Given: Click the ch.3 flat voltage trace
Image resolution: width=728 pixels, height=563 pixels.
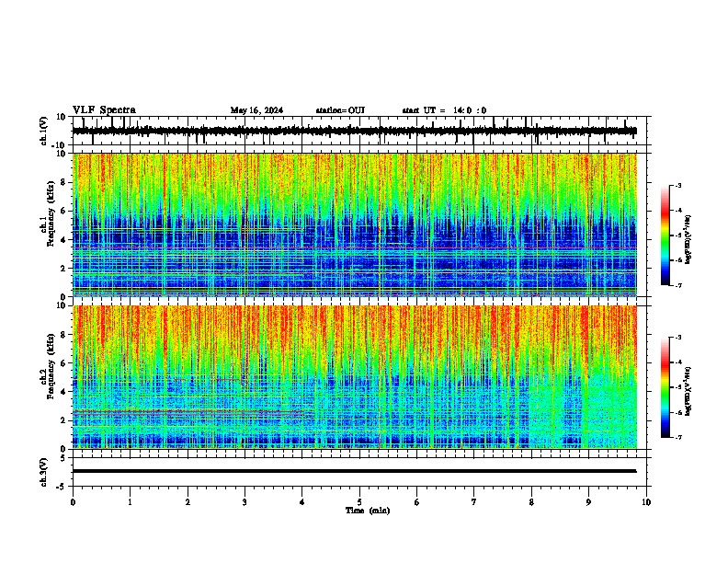Looking at the screenshot, I should 354,471.
